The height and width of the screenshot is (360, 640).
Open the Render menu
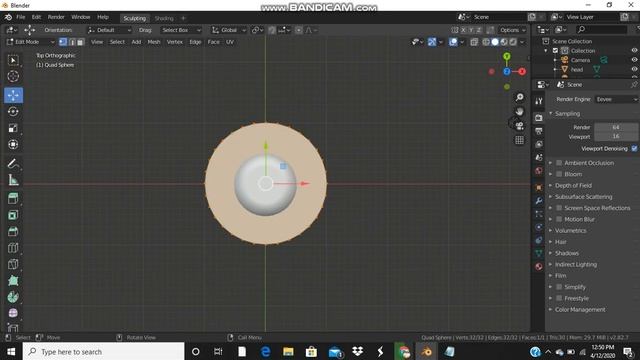(56, 17)
